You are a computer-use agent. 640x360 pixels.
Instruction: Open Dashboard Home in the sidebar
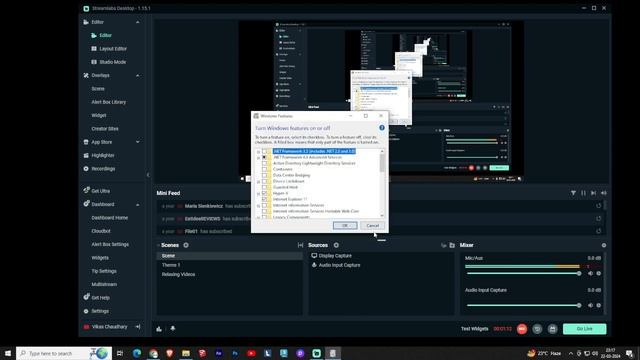click(109, 218)
